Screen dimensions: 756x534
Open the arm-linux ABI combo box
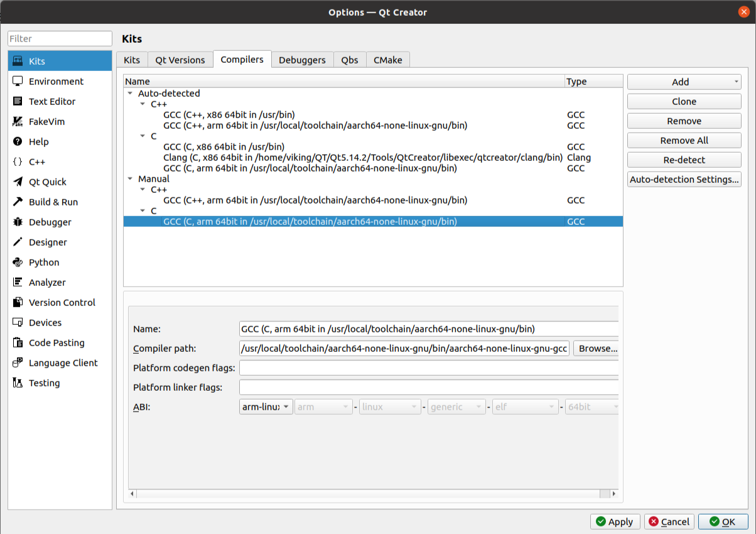point(266,406)
